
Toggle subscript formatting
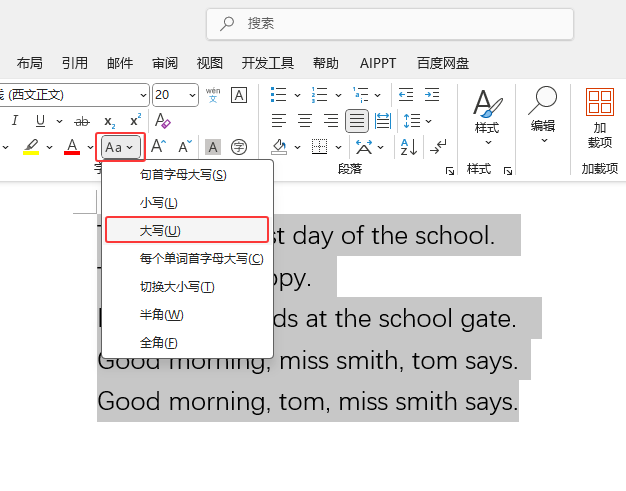(x=109, y=121)
